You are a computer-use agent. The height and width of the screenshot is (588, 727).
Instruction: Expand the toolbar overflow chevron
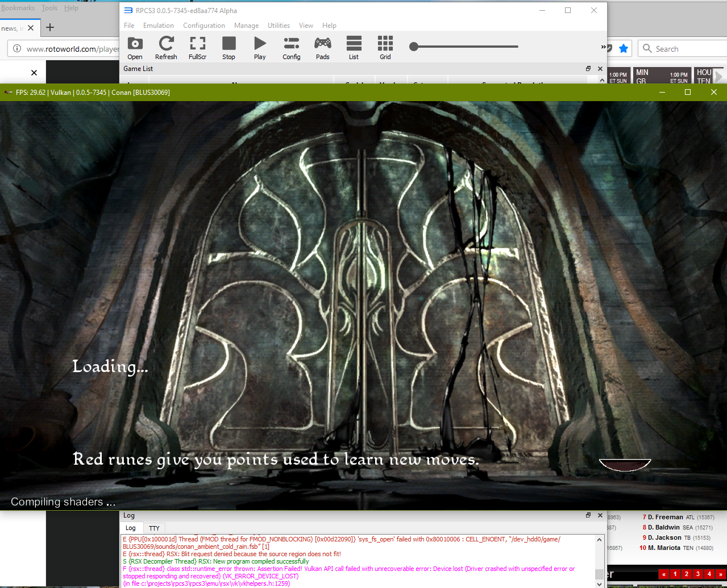coord(603,47)
